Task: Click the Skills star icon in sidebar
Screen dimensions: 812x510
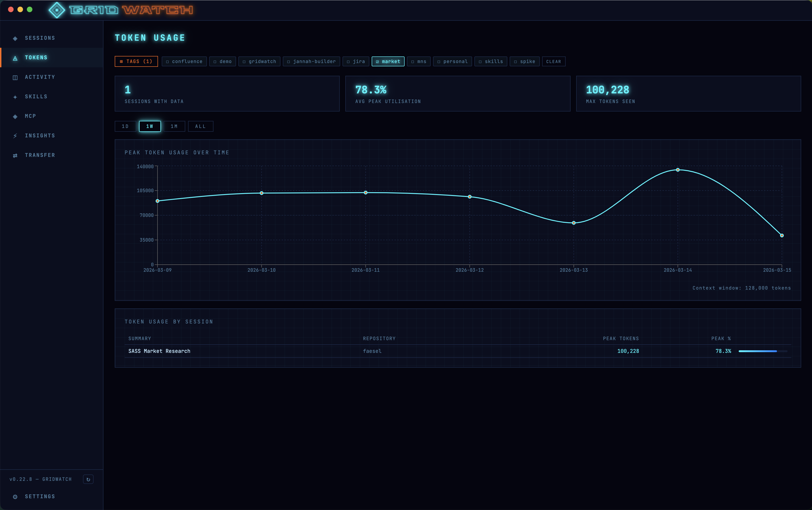Action: [x=15, y=97]
